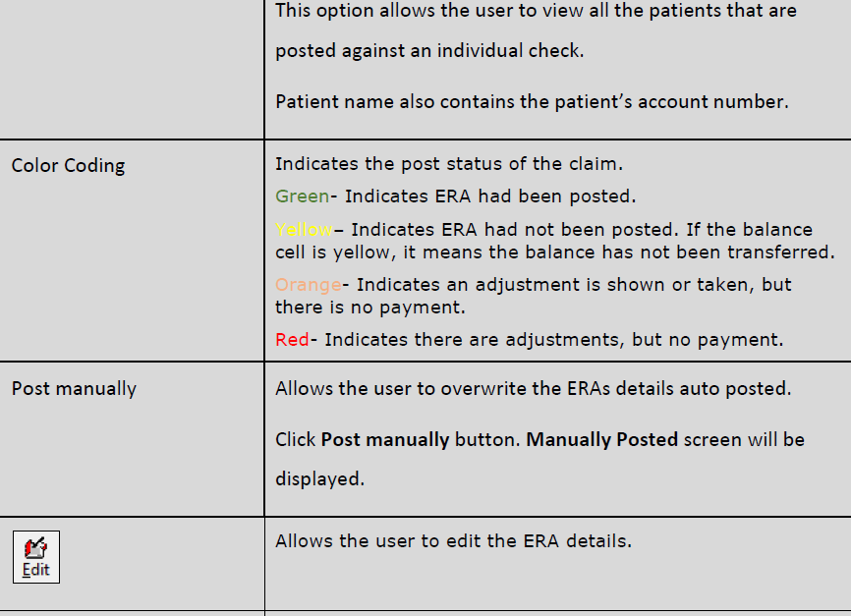Click 'Patient name also contains' sentence
The width and height of the screenshot is (851, 616).
pyautogui.click(x=532, y=101)
